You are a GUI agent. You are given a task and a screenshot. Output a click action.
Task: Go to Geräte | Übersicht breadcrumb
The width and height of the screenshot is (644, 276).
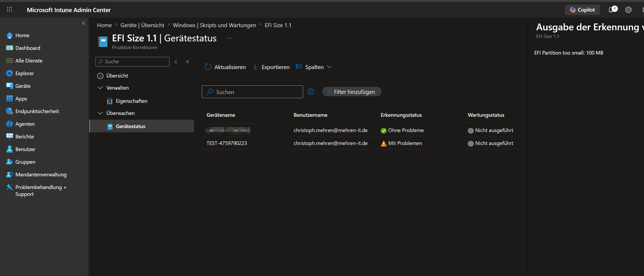(142, 25)
